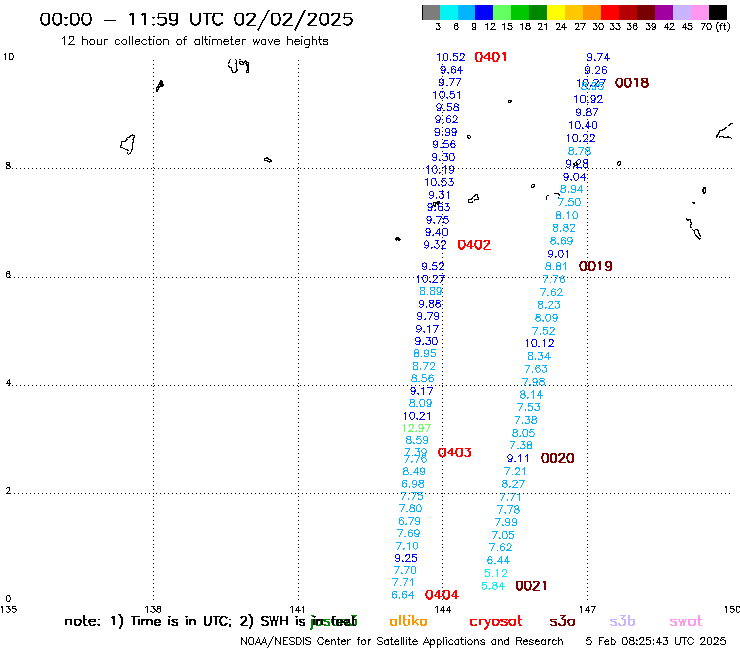This screenshot has width=740, height=650.
Task: Click the cryosat satellite legend label
Action: [x=496, y=622]
